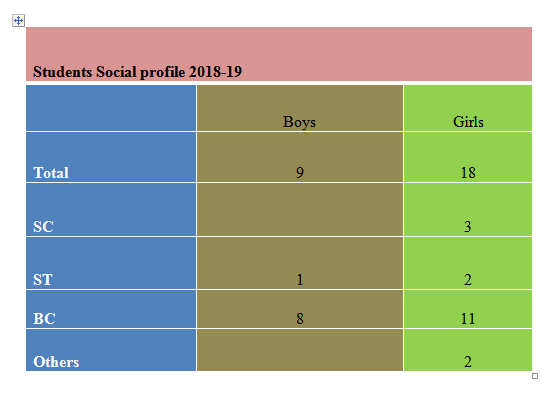
Task: Click the table resize handle square
Action: click(535, 376)
